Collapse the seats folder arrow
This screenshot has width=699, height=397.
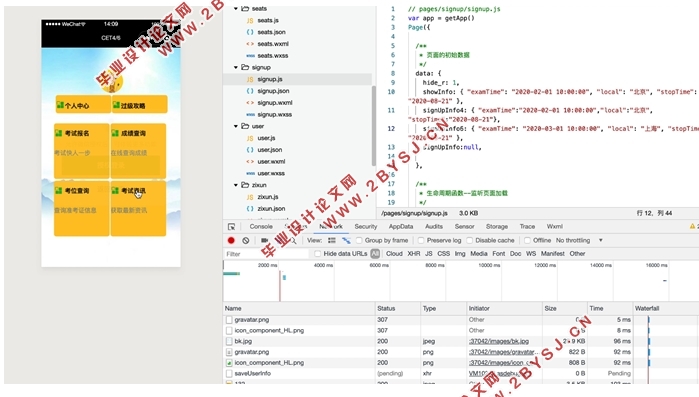click(236, 8)
